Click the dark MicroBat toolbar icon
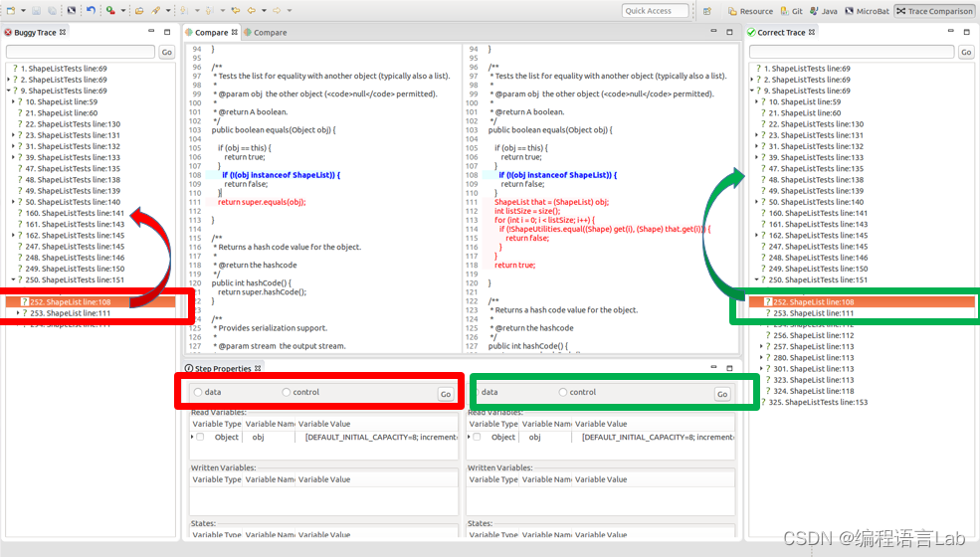Image resolution: width=980 pixels, height=557 pixels. click(x=72, y=11)
